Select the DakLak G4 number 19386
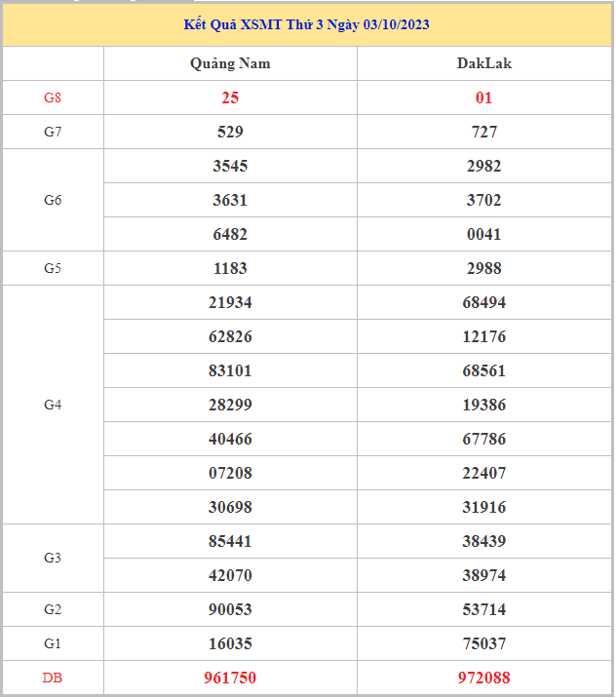The image size is (616, 698). click(x=483, y=405)
